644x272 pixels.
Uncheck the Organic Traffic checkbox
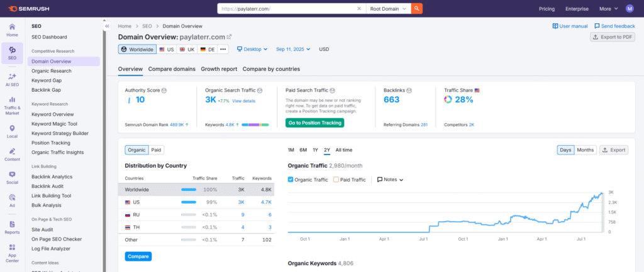pyautogui.click(x=291, y=180)
